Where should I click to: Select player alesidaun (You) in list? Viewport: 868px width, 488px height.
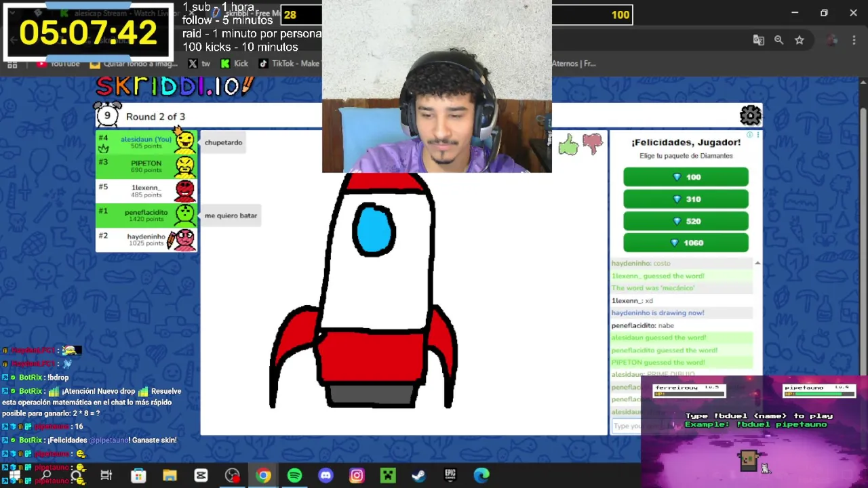pos(146,143)
